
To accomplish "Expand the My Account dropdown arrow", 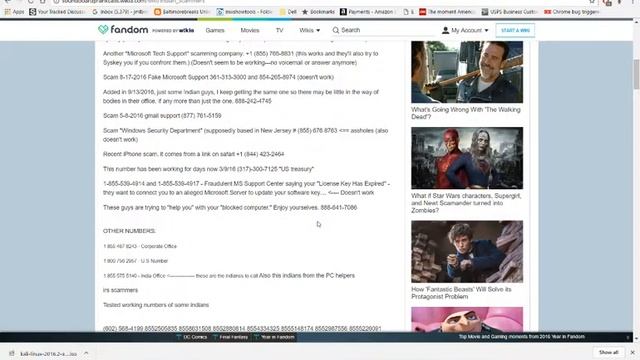I will (486, 31).
